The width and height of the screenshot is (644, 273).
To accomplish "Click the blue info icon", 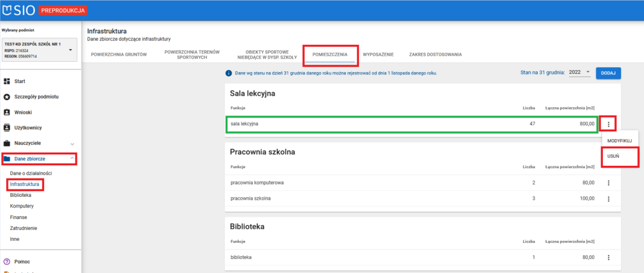I will pyautogui.click(x=229, y=73).
